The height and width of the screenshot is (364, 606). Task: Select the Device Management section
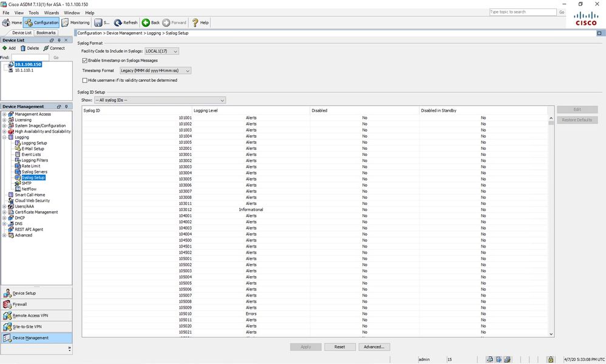[36, 338]
